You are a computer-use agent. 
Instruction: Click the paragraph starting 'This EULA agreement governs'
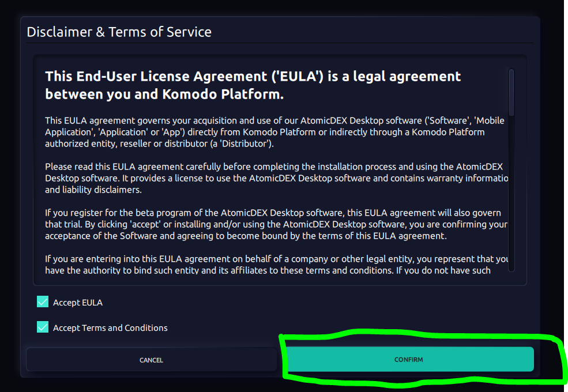pos(274,132)
